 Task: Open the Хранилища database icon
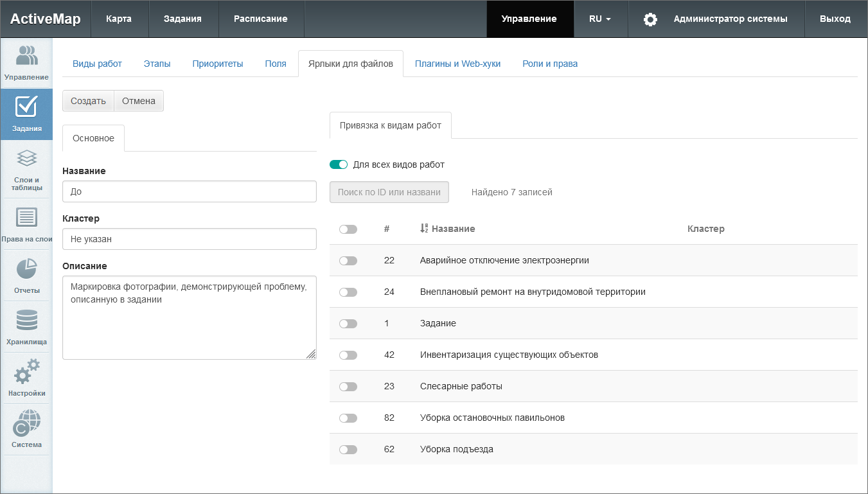pos(26,320)
